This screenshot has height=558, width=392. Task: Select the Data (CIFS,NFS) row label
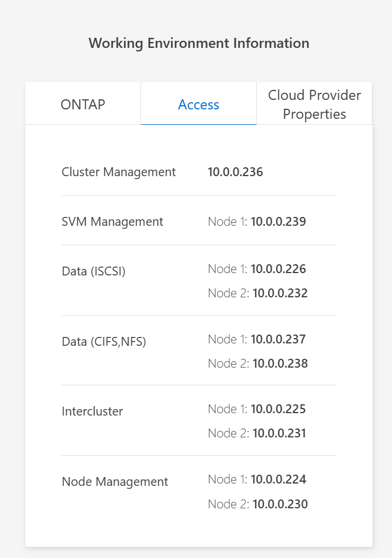pyautogui.click(x=104, y=341)
